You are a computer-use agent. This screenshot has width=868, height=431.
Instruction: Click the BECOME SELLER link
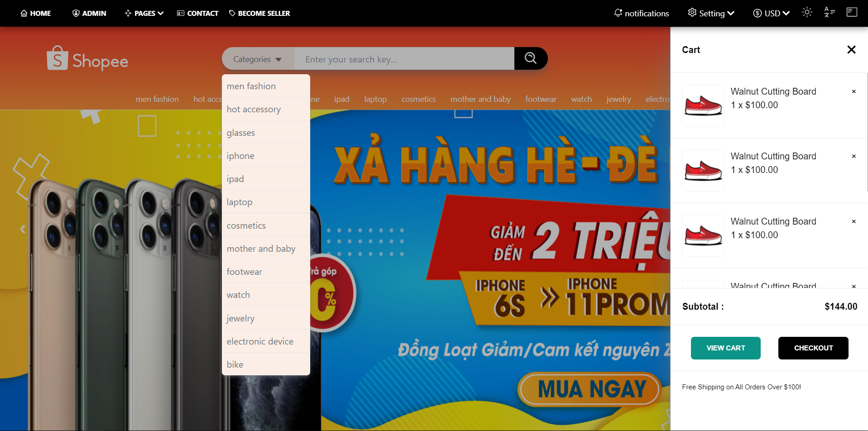tap(259, 14)
